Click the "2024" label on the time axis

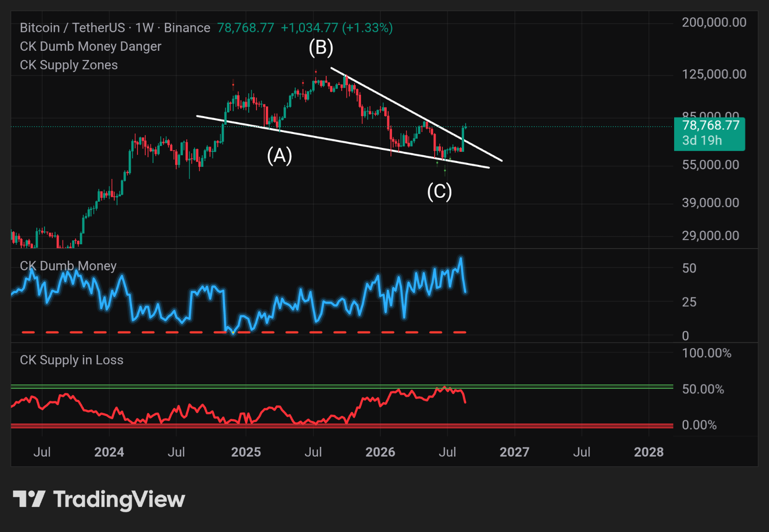[109, 452]
